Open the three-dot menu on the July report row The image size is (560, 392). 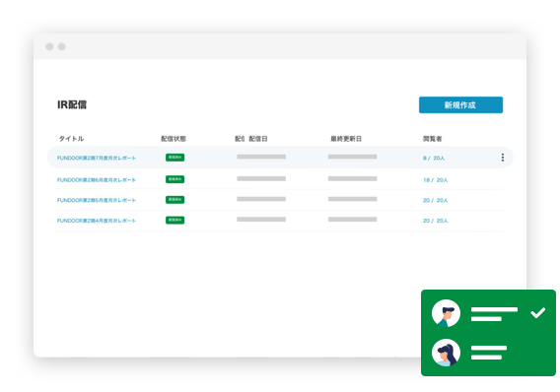pyautogui.click(x=503, y=158)
